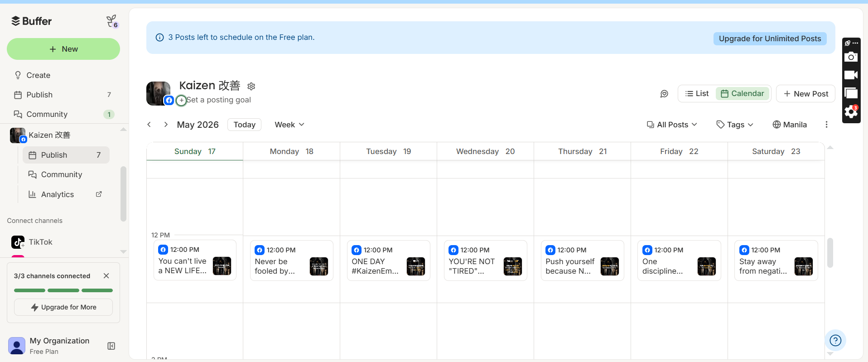Open the sprout streak icon with badge 6

[x=112, y=21]
